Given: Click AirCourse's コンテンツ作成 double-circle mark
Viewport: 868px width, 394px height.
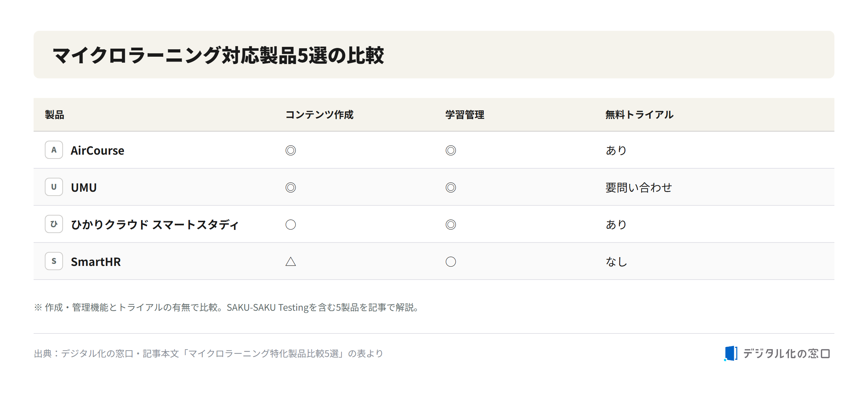Looking at the screenshot, I should [290, 150].
